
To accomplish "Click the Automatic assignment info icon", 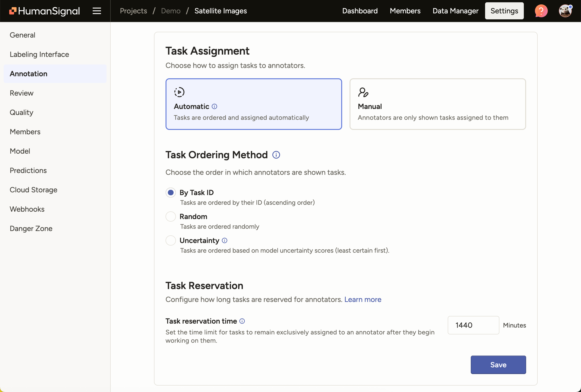I will click(x=214, y=106).
